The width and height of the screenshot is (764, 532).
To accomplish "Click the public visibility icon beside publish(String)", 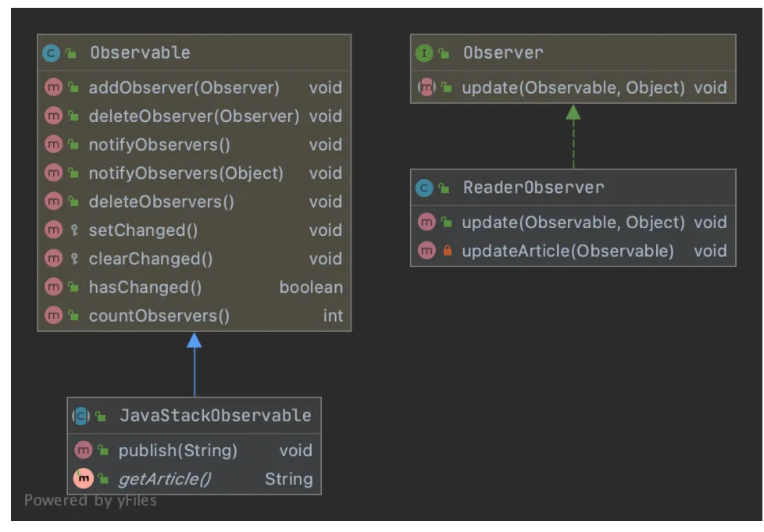I will pyautogui.click(x=102, y=451).
